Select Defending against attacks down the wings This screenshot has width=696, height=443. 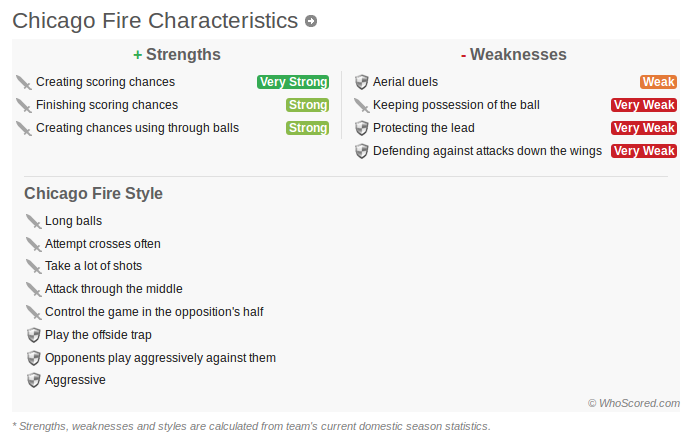pyautogui.click(x=487, y=151)
